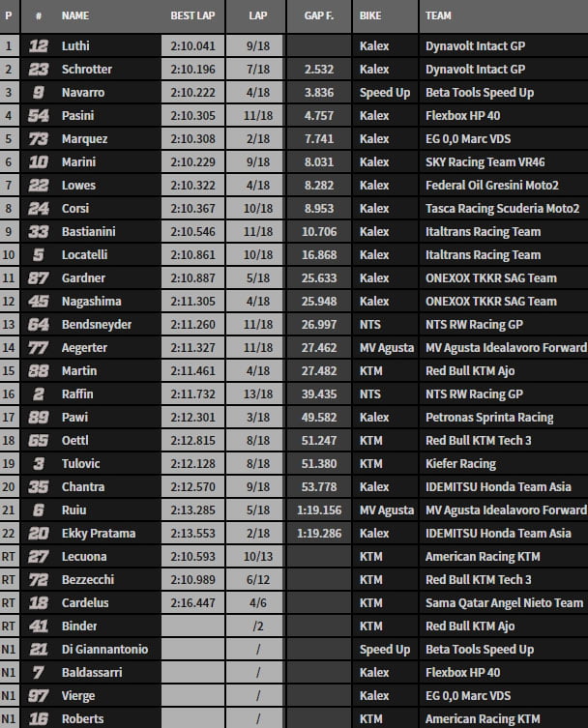Viewport: 588px width, 728px height.
Task: Click the BIKE column header
Action: [371, 16]
